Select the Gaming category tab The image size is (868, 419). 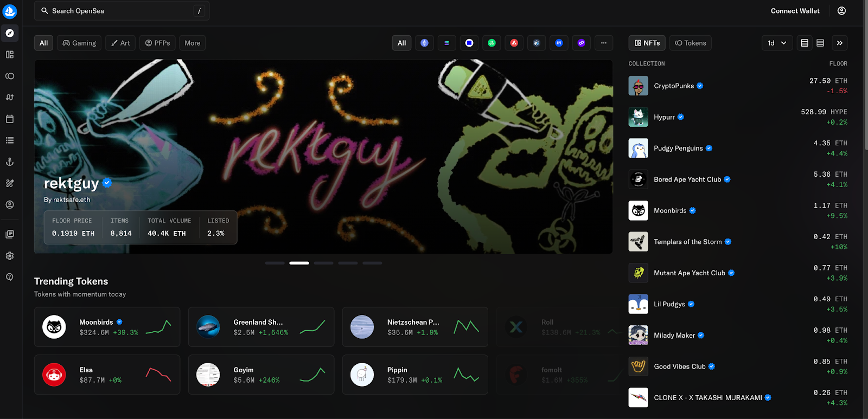coord(79,43)
